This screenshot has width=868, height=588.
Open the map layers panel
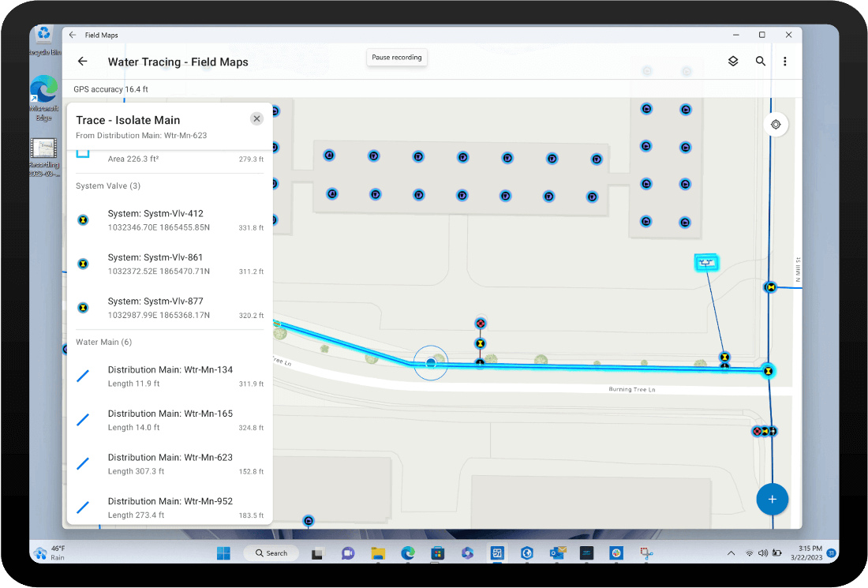tap(733, 62)
